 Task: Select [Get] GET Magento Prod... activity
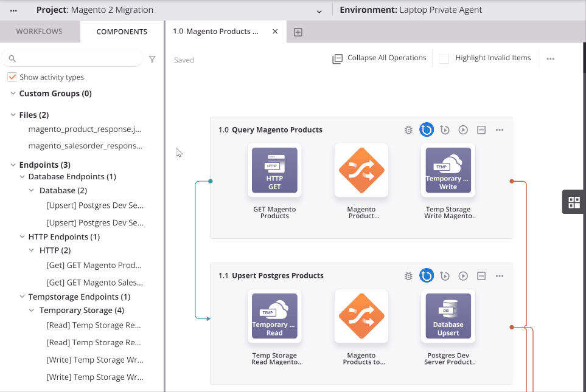click(94, 265)
